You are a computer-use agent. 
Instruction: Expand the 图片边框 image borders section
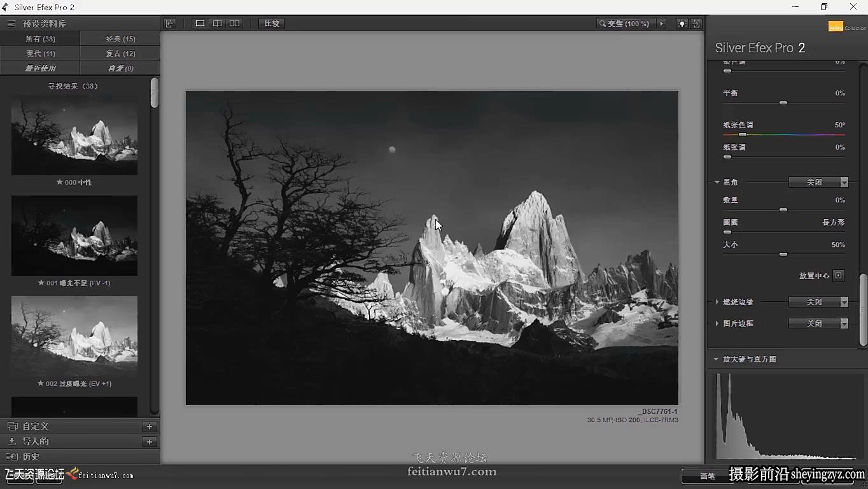coord(717,323)
